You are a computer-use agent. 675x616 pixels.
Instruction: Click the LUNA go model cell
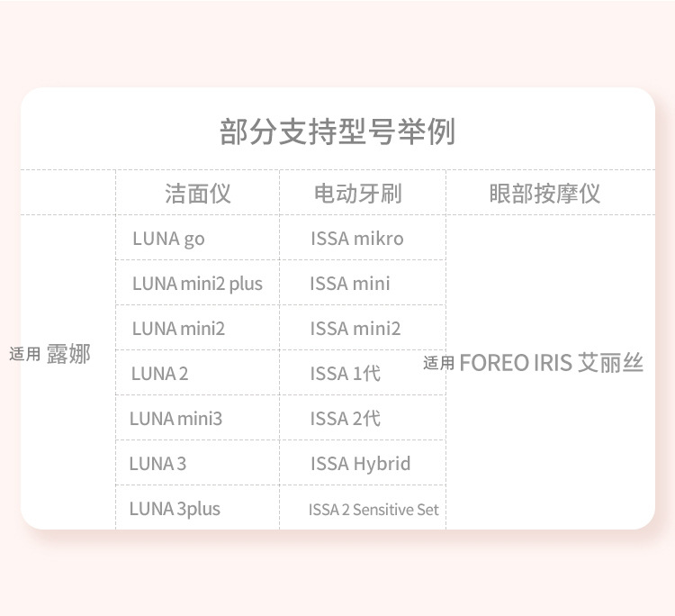[168, 239]
